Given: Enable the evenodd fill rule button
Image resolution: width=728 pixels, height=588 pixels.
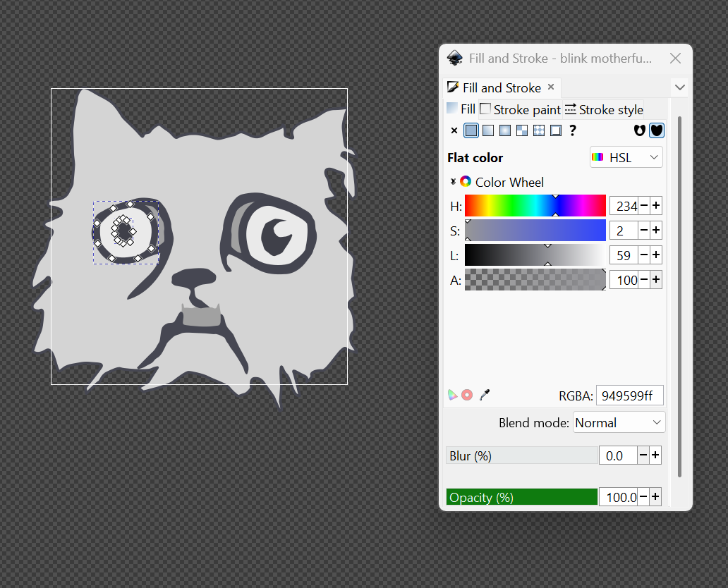Looking at the screenshot, I should click(x=640, y=130).
